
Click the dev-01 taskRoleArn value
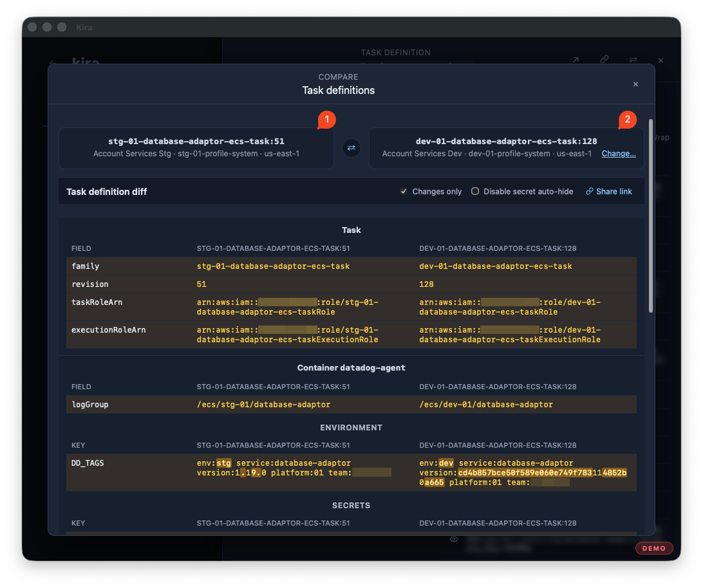coord(510,307)
